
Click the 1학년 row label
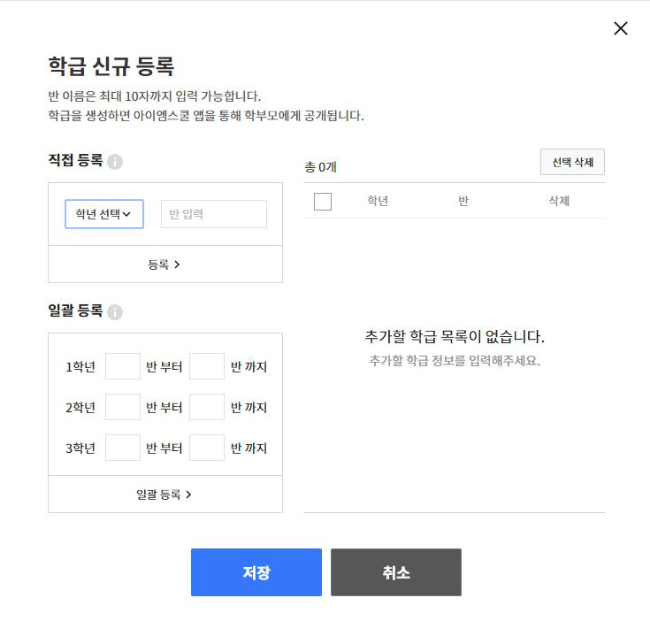coord(80,366)
